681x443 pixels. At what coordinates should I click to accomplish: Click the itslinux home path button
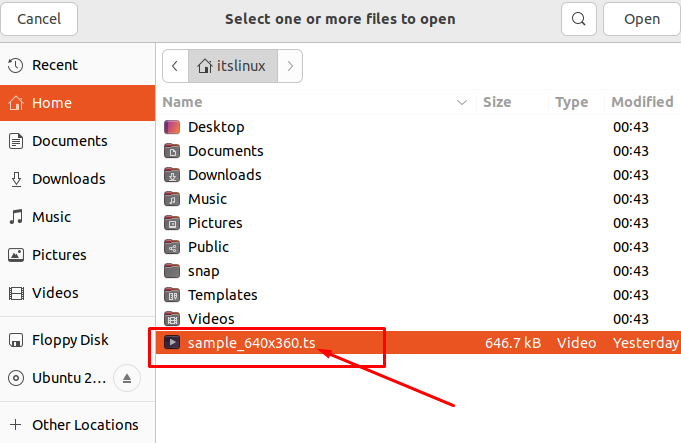tap(233, 66)
